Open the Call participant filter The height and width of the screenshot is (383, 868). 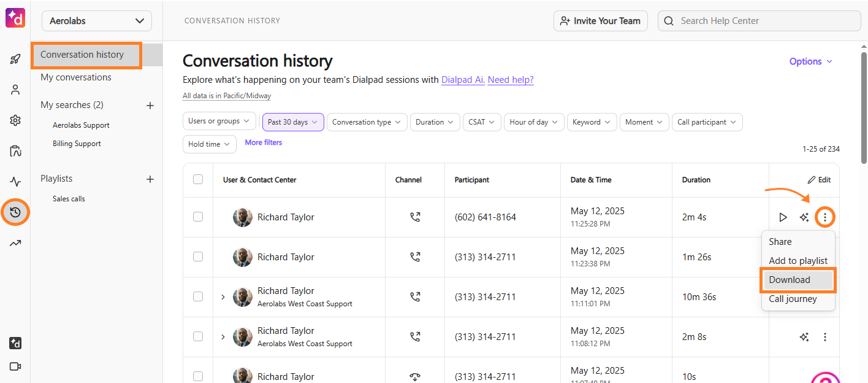coord(707,122)
